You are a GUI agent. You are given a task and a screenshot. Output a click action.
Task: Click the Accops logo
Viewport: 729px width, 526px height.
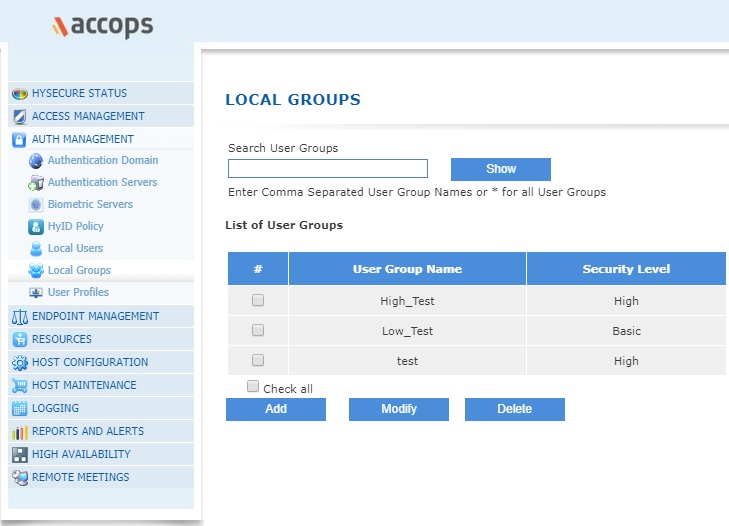(x=103, y=26)
